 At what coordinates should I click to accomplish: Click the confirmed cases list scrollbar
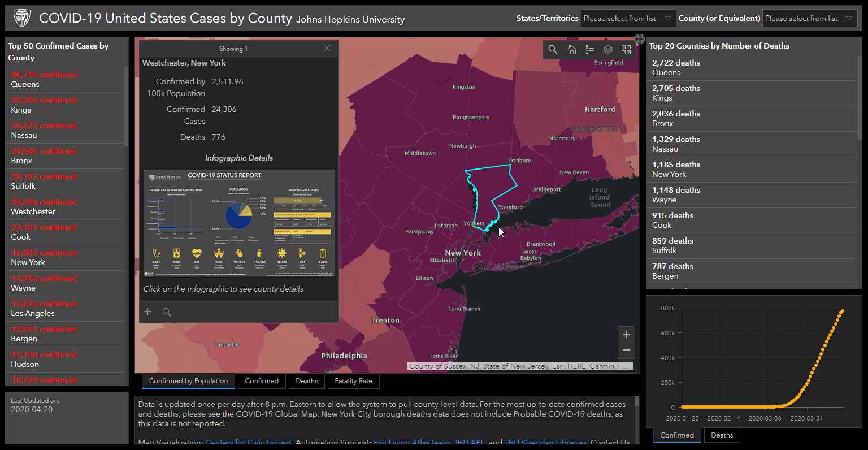click(127, 107)
